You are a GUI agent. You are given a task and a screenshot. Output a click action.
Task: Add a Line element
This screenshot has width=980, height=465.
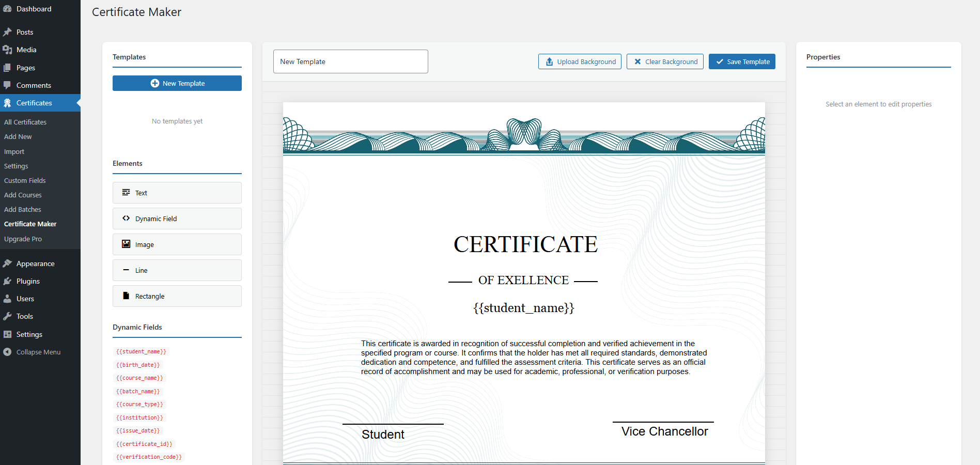coord(177,270)
